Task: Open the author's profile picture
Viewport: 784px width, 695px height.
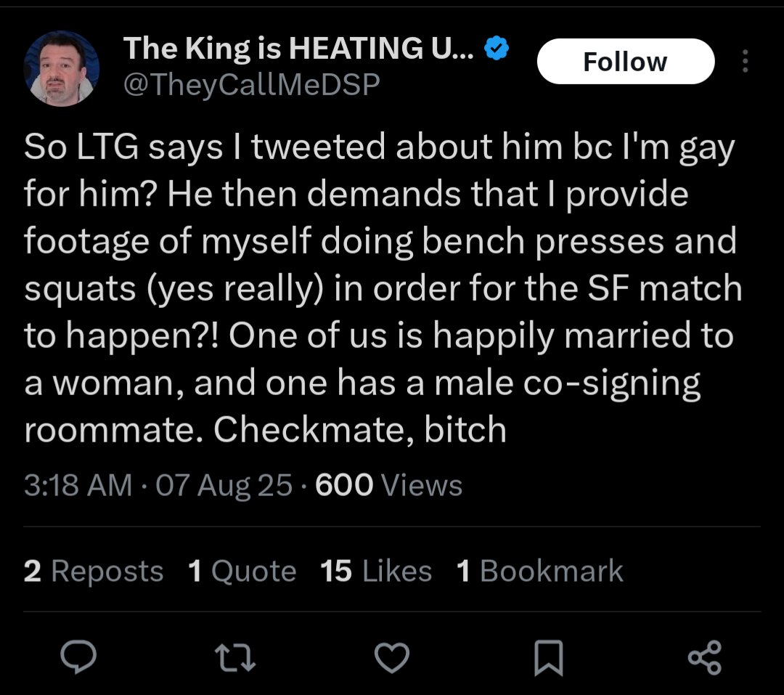Action: tap(61, 69)
